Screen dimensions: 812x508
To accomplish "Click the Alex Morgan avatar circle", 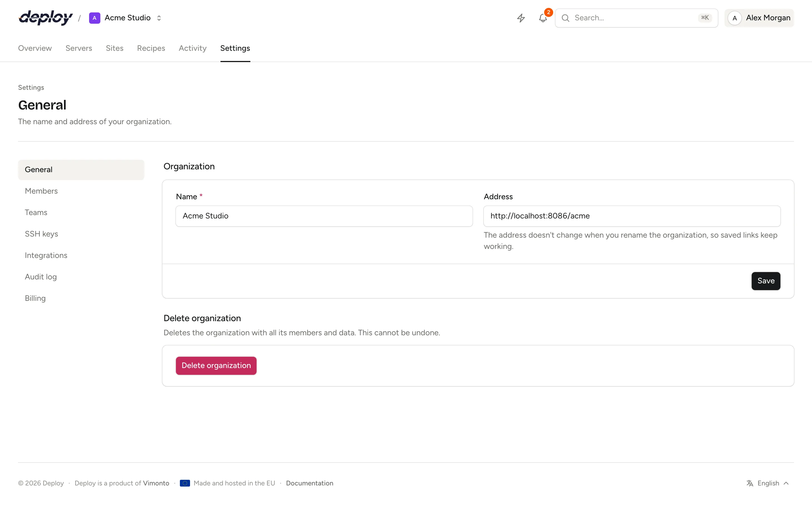I will click(x=734, y=18).
